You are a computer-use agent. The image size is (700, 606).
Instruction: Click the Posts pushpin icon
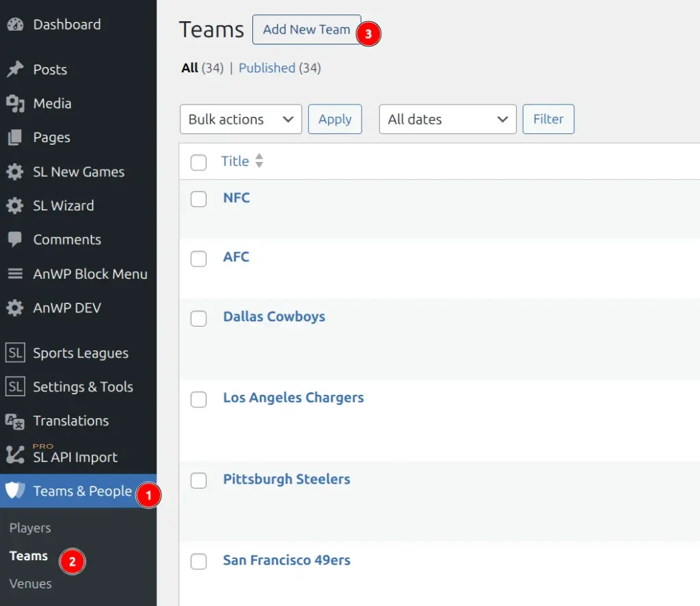point(15,69)
